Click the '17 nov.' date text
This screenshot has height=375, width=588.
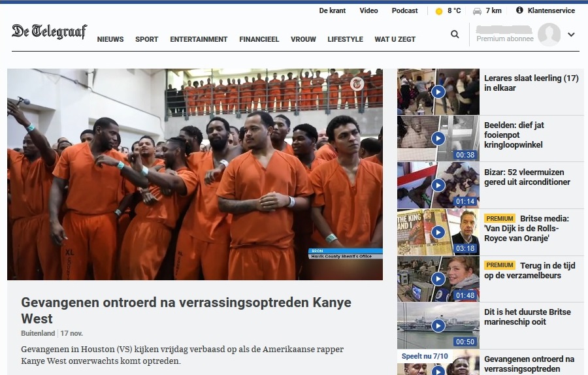72,333
